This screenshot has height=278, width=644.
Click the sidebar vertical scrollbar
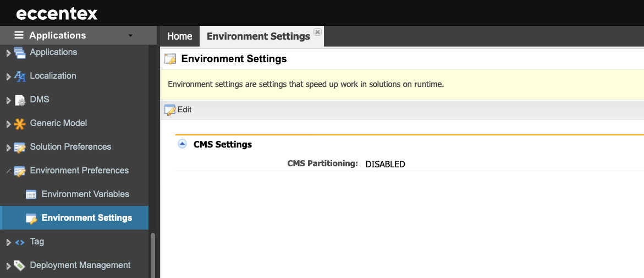pos(153,255)
